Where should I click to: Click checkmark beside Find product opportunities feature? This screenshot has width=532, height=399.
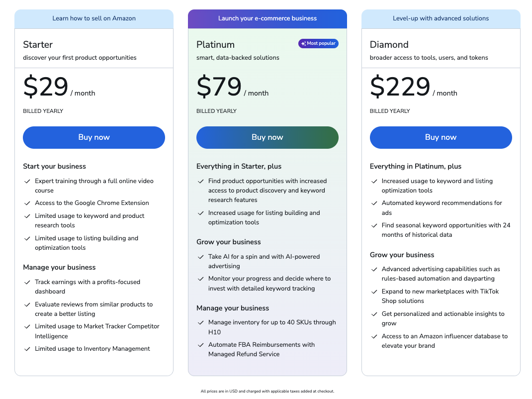[200, 181]
